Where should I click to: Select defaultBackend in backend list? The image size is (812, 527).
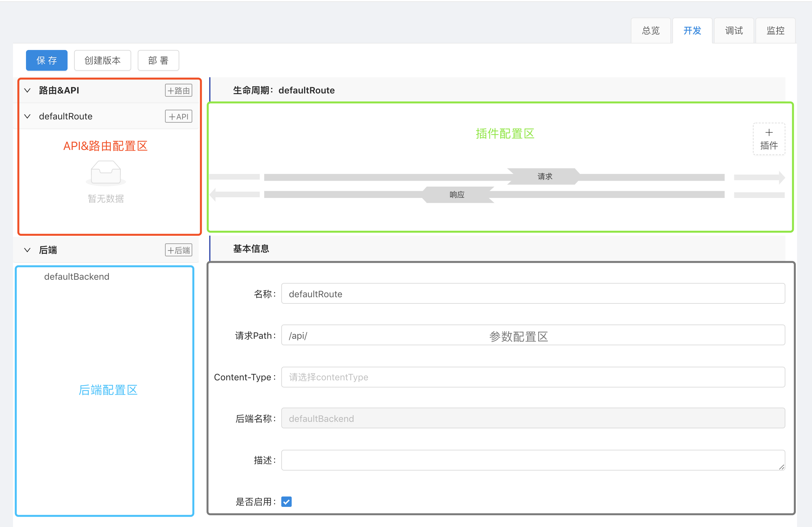(77, 276)
